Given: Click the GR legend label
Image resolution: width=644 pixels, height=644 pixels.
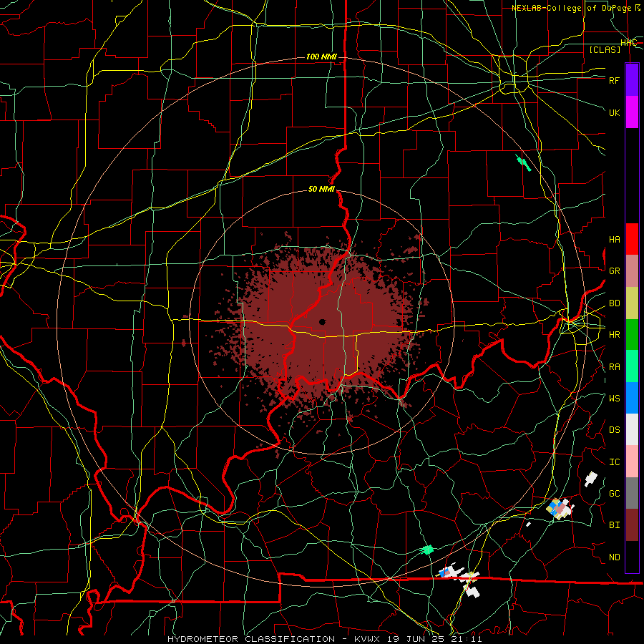Looking at the screenshot, I should point(614,271).
